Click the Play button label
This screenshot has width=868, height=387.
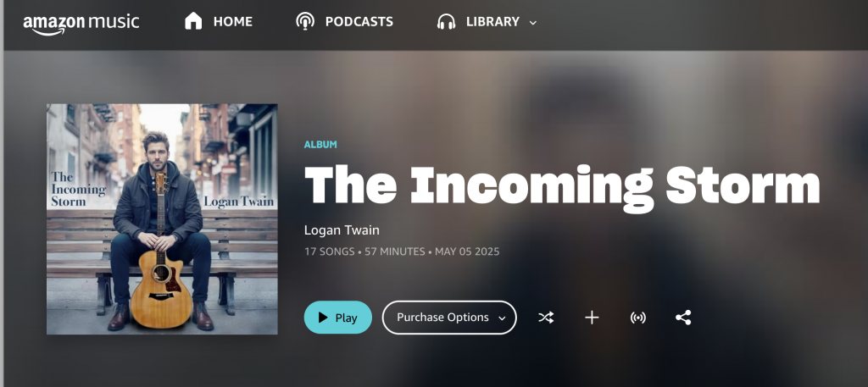point(346,318)
